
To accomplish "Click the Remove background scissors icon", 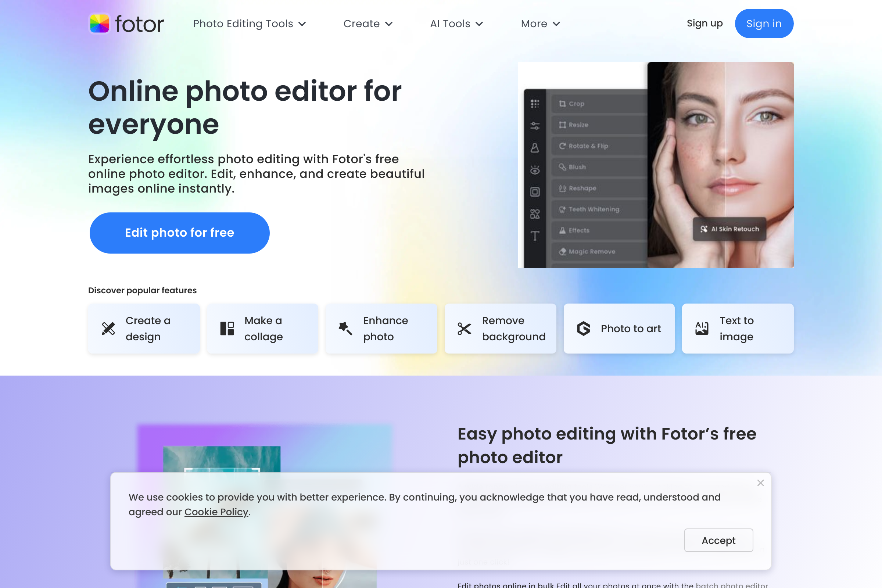I will [464, 329].
